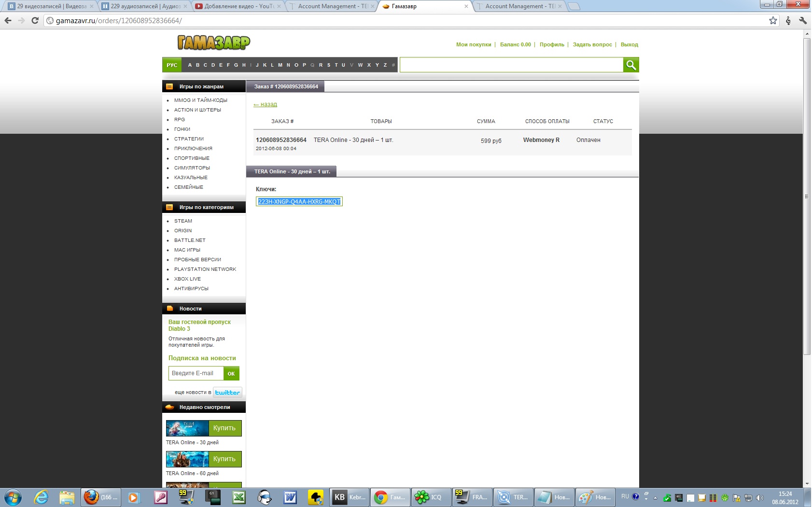Click the Gamazavr logo
Image resolution: width=812 pixels, height=507 pixels.
coord(214,42)
